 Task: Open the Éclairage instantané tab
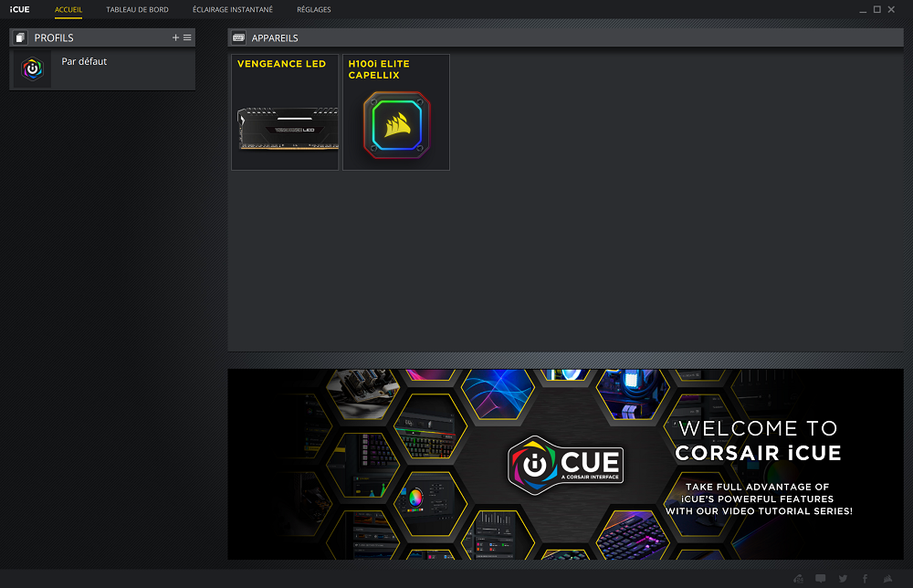click(232, 9)
